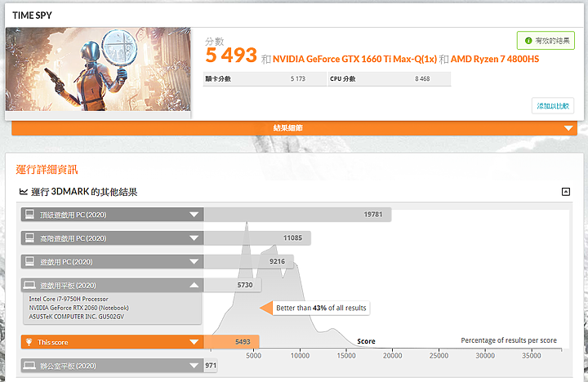588x382 pixels.
Task: Click the orange 5493 score bar
Action: click(231, 342)
